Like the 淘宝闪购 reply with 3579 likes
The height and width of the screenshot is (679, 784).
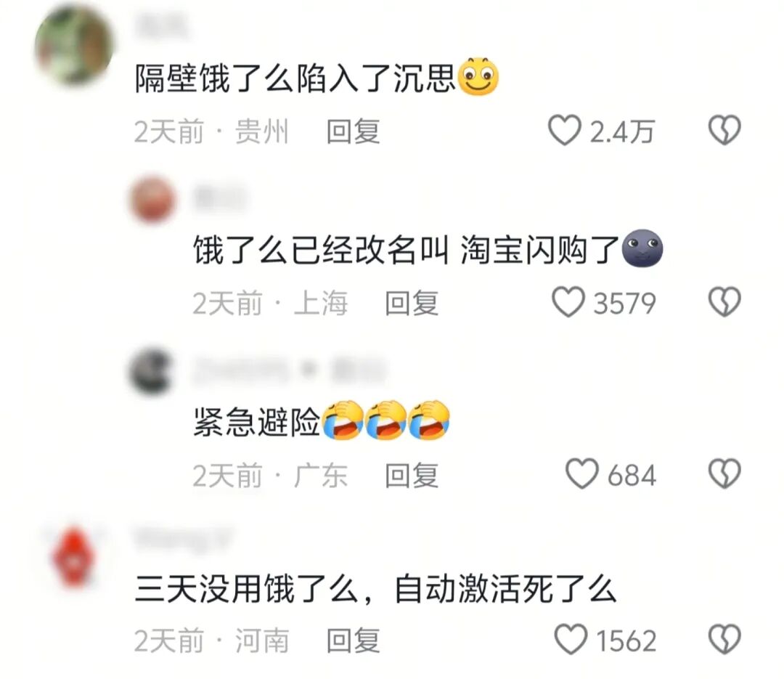tap(568, 302)
